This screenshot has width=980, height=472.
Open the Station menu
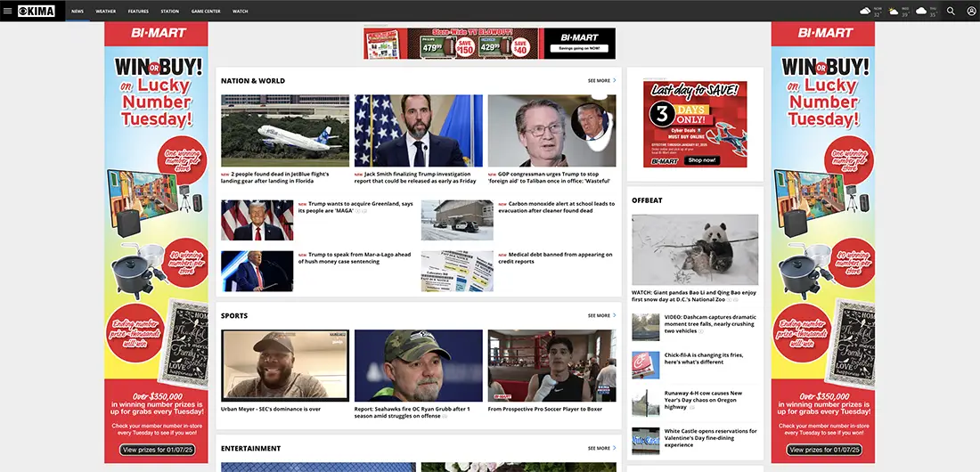tap(169, 12)
